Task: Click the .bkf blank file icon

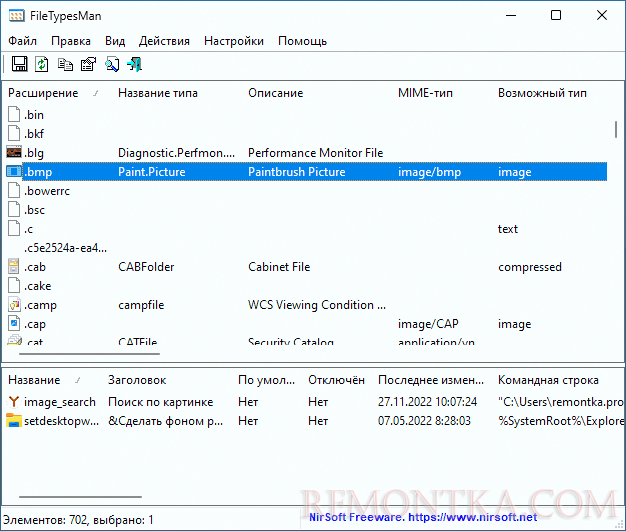Action: (14, 133)
